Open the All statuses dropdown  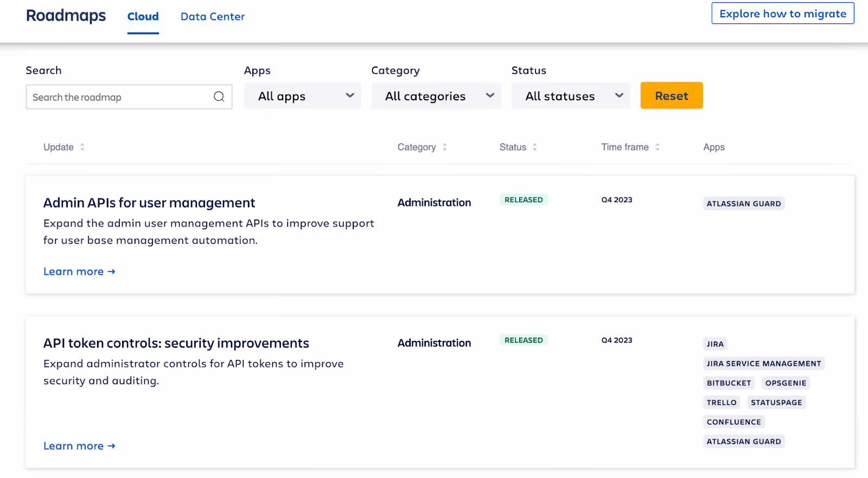571,96
